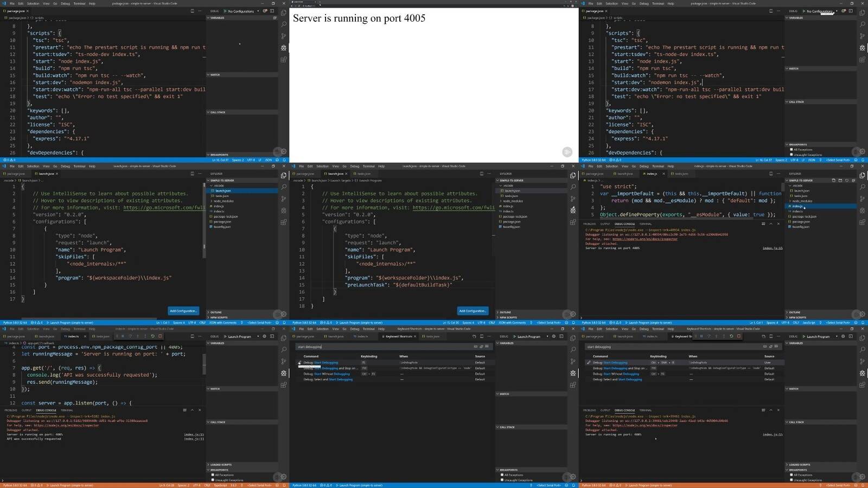
Task: Stop debugging in Keyboard Shortcuts window with Debug Console
Action: [x=738, y=336]
